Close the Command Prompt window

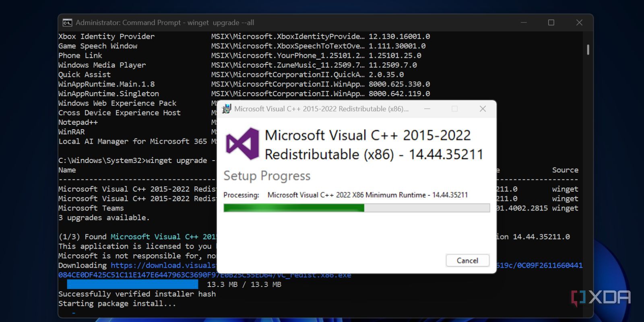579,23
